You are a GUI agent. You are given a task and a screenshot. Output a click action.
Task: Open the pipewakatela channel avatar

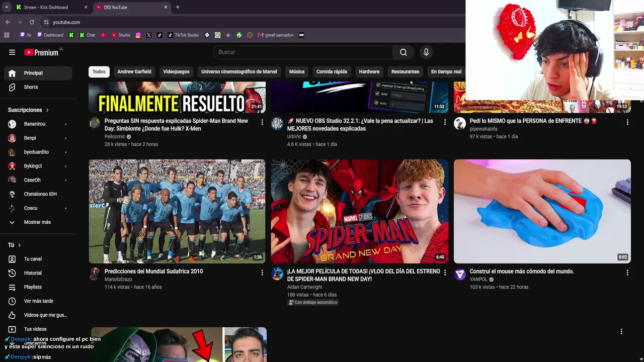[x=460, y=123]
